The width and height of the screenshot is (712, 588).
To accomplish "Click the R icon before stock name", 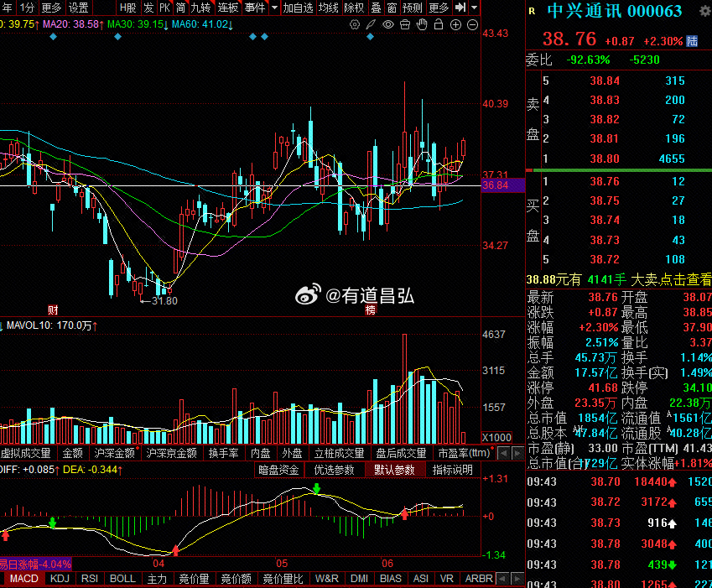I will 533,11.
